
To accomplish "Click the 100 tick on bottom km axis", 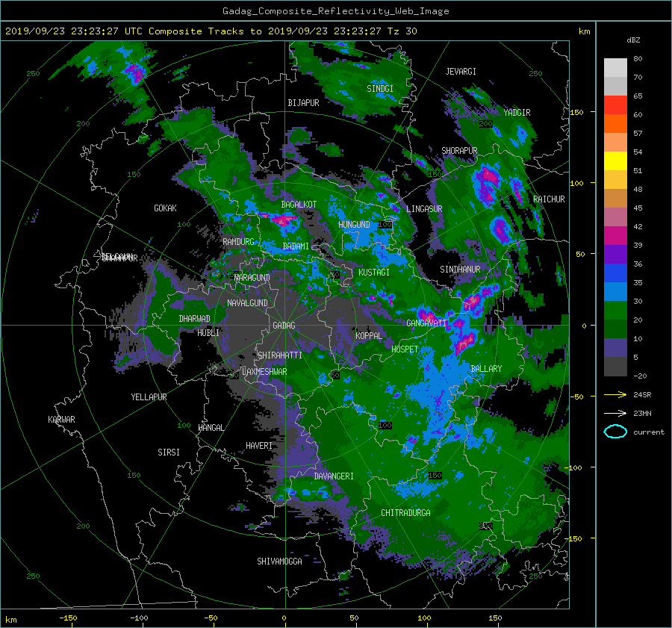I will [x=424, y=618].
